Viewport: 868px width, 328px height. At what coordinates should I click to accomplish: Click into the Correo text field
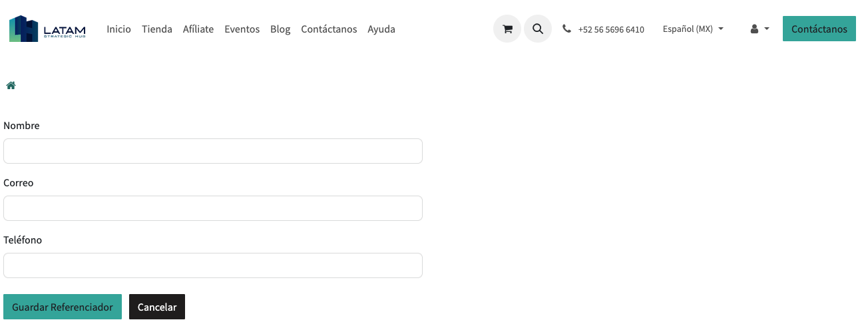(213, 208)
